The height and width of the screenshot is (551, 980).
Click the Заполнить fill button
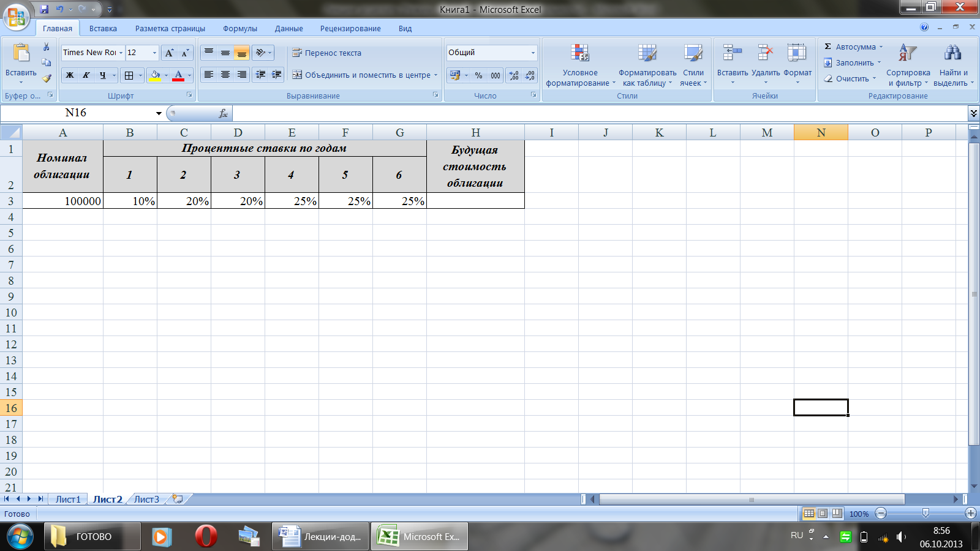[x=851, y=63]
